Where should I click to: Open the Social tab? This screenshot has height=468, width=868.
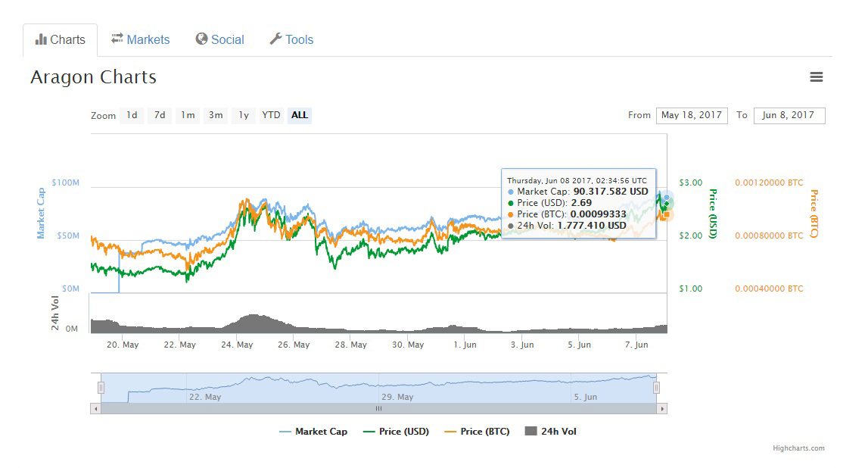point(219,40)
